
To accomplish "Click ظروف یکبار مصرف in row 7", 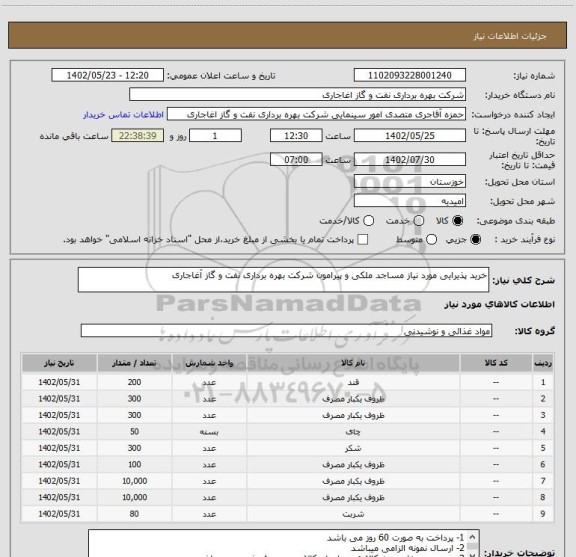I will coord(353,481).
